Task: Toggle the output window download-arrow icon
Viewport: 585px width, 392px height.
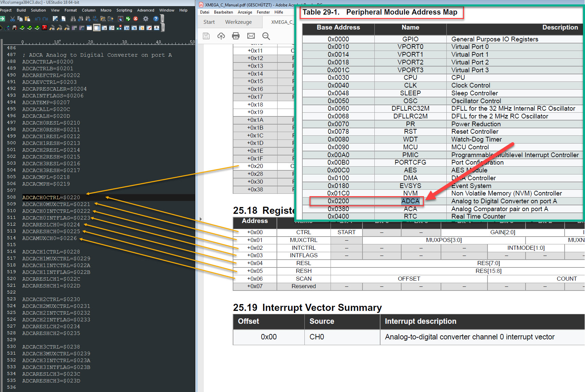Action: 157,28
